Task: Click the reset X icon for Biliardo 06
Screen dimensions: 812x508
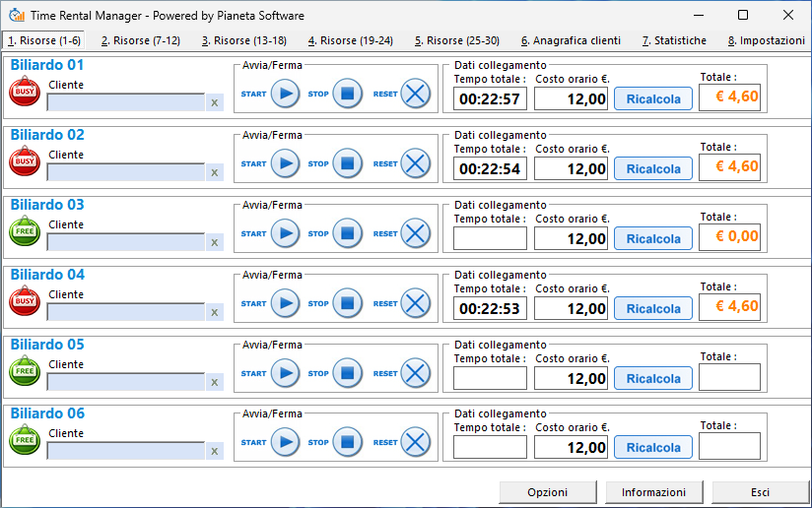Action: (x=416, y=442)
